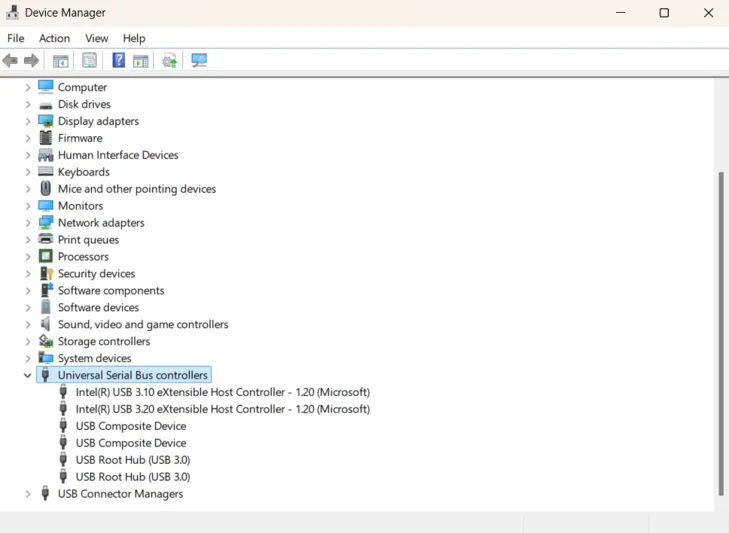Select the Universal Serial Bus controllers label
This screenshot has height=533, width=729.
pyautogui.click(x=133, y=375)
